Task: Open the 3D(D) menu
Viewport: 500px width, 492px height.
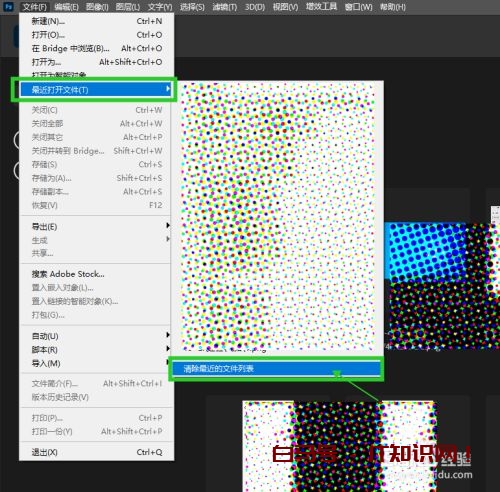Action: coord(255,7)
